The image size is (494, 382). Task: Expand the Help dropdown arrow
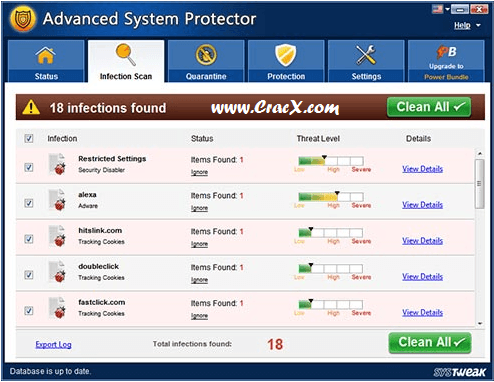click(478, 25)
